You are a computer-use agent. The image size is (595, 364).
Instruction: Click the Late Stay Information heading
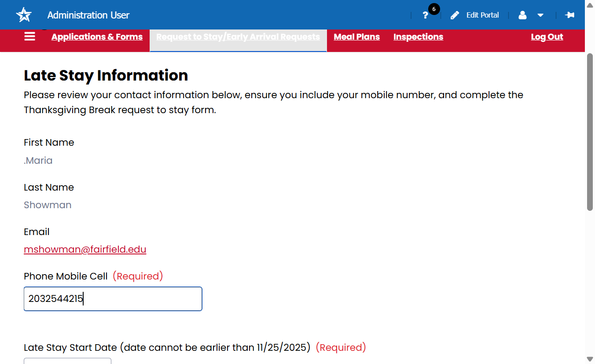(x=106, y=75)
